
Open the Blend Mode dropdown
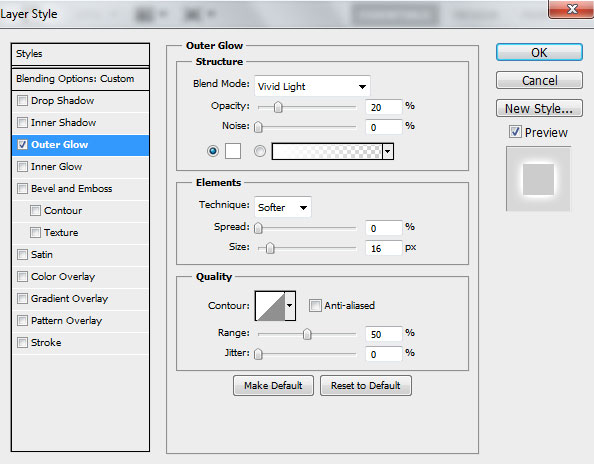point(312,86)
